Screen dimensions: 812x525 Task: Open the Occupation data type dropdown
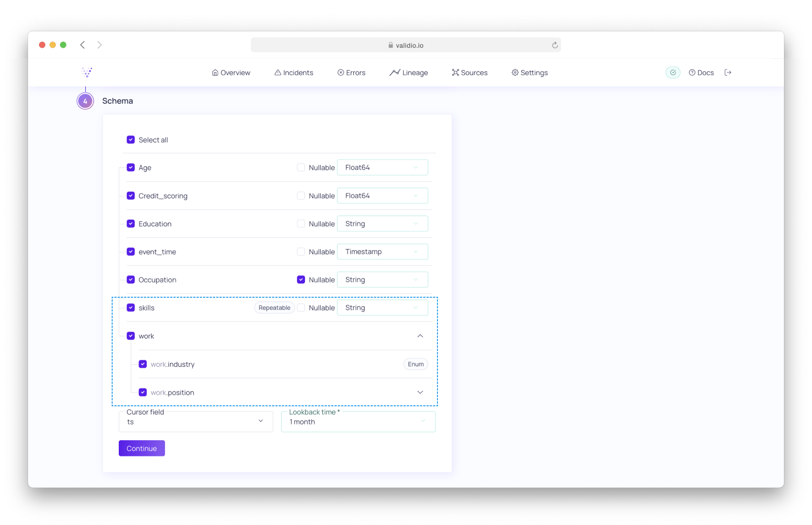383,279
